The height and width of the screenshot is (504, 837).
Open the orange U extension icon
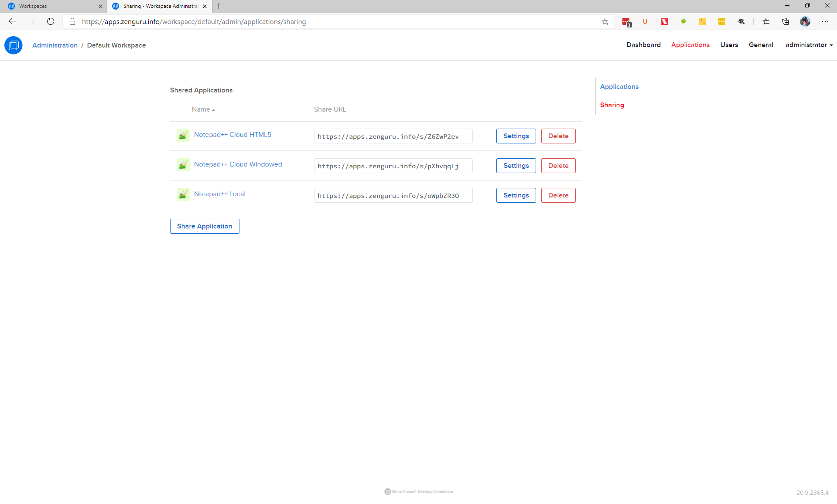tap(645, 21)
